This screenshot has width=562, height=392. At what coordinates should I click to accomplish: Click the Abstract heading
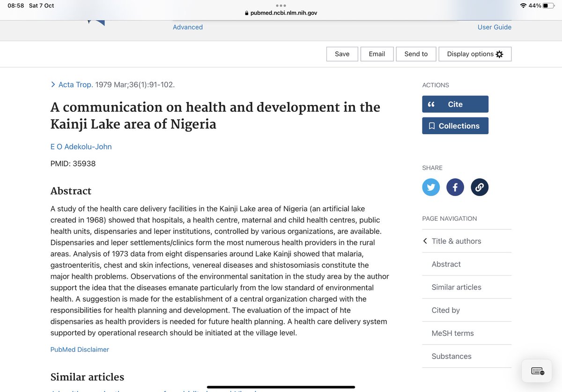pos(71,191)
